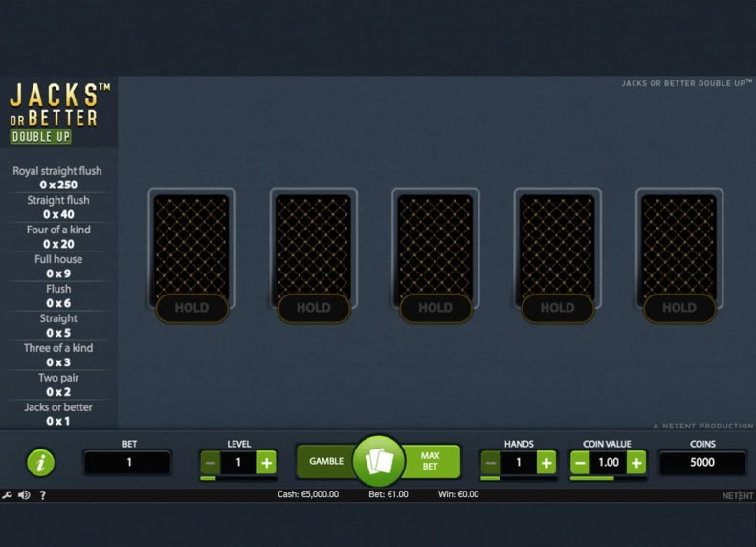The width and height of the screenshot is (756, 547).
Task: Click the Straight flush payout row
Action: tap(57, 208)
